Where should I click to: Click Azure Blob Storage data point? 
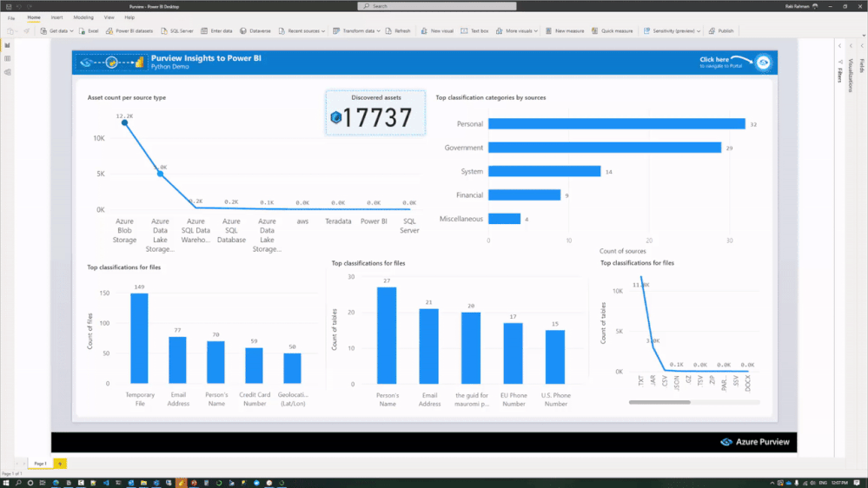point(124,122)
